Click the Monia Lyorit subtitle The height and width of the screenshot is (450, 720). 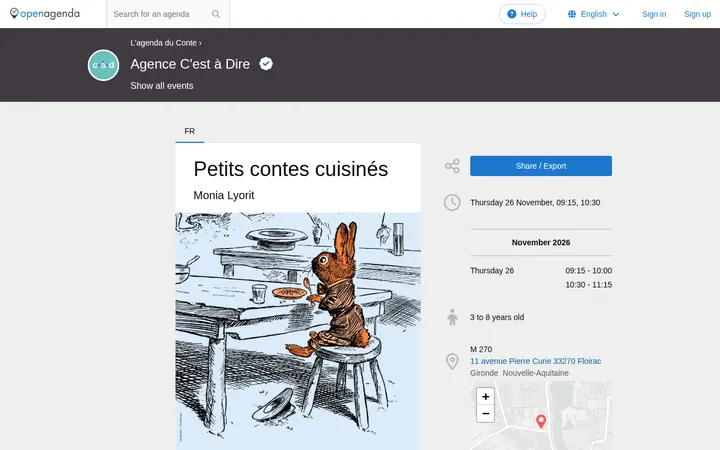224,196
